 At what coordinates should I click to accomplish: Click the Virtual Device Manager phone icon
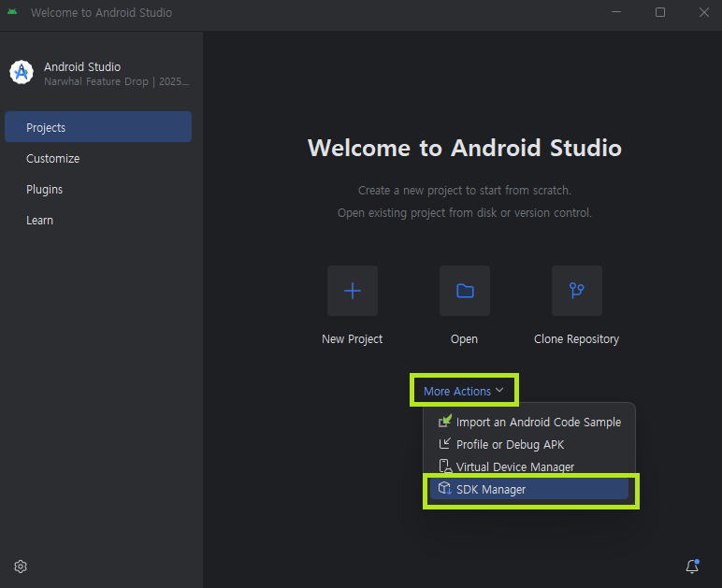click(x=445, y=466)
